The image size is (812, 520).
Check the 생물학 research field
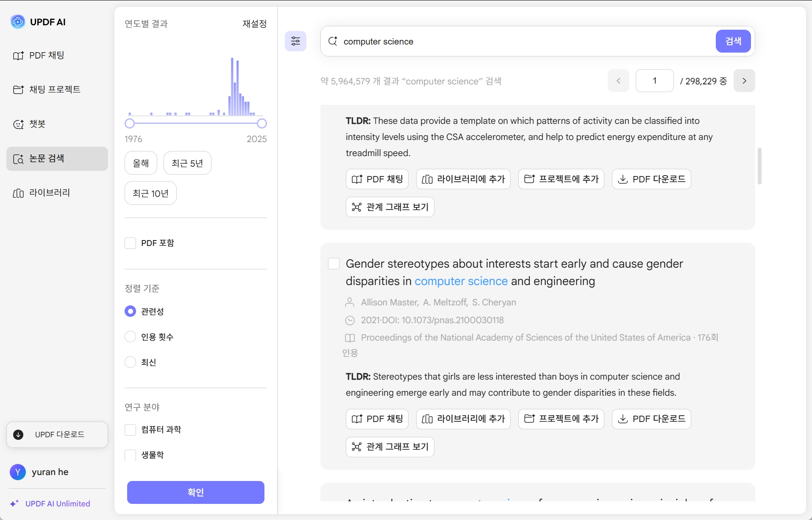click(130, 455)
